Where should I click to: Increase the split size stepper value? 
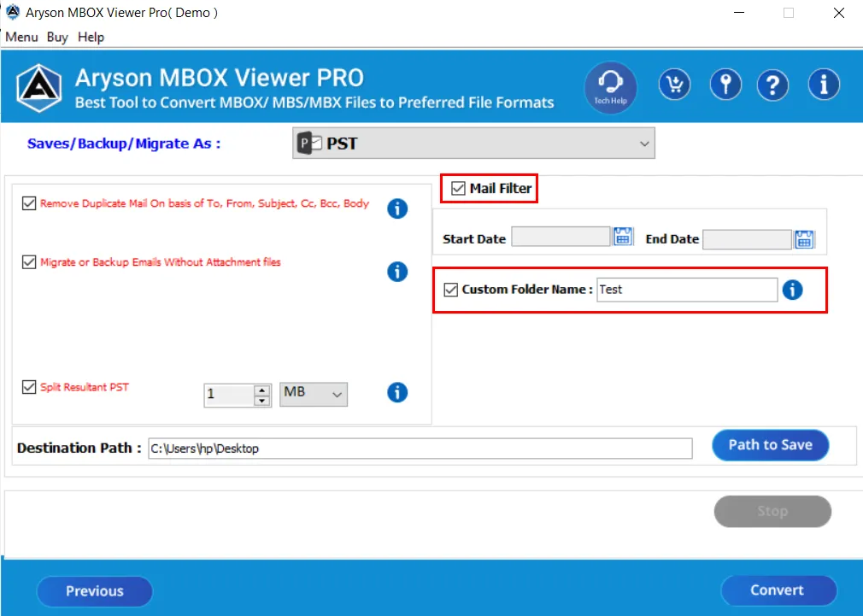coord(262,390)
